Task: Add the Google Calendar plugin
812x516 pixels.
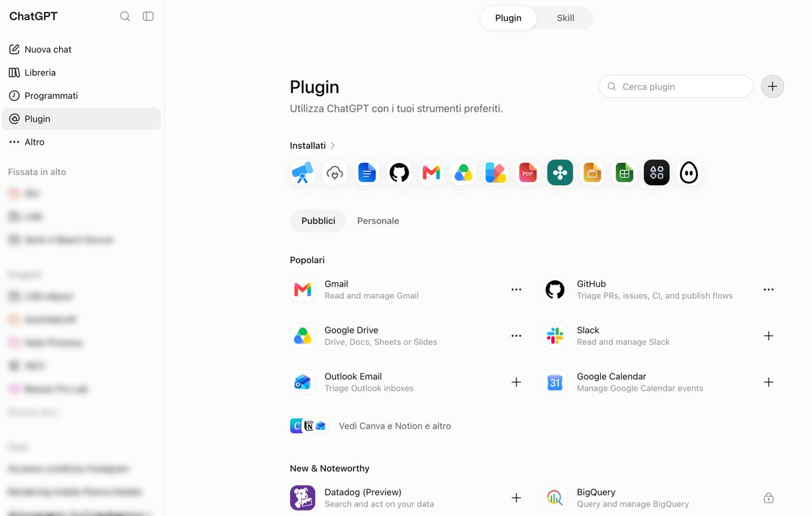Action: 768,382
